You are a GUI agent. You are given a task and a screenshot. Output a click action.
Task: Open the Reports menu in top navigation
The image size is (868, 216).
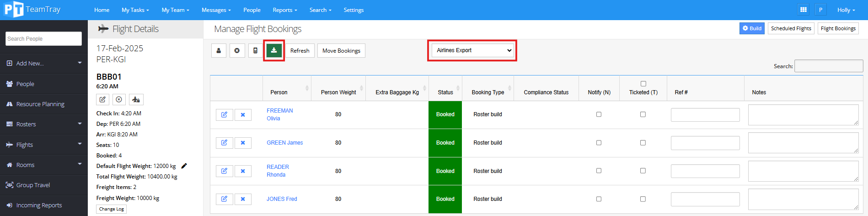pos(284,10)
